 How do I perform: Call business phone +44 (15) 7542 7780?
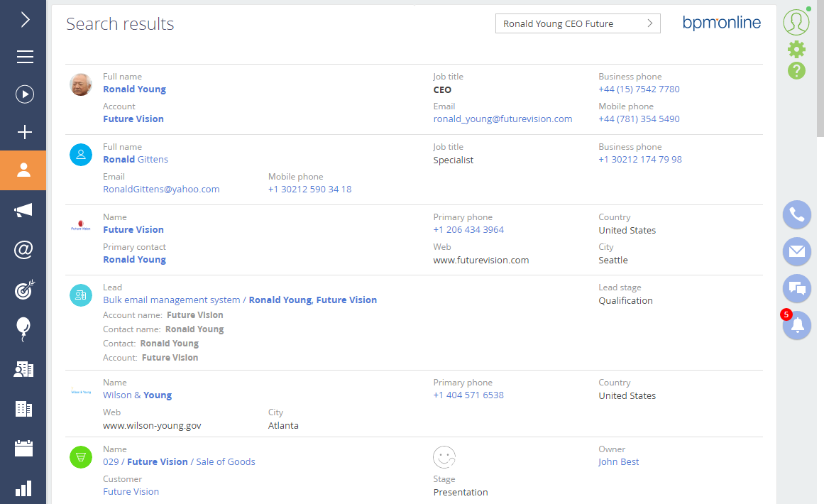pyautogui.click(x=639, y=89)
